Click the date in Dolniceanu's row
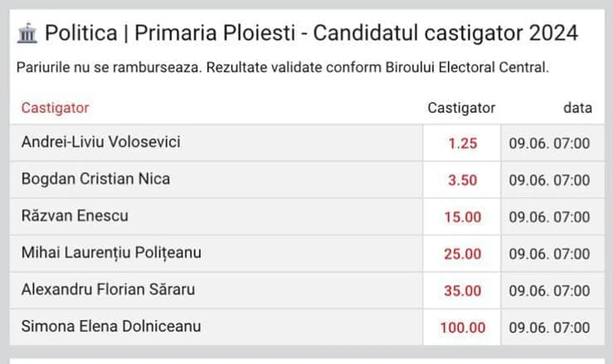This screenshot has width=613, height=364. (550, 328)
